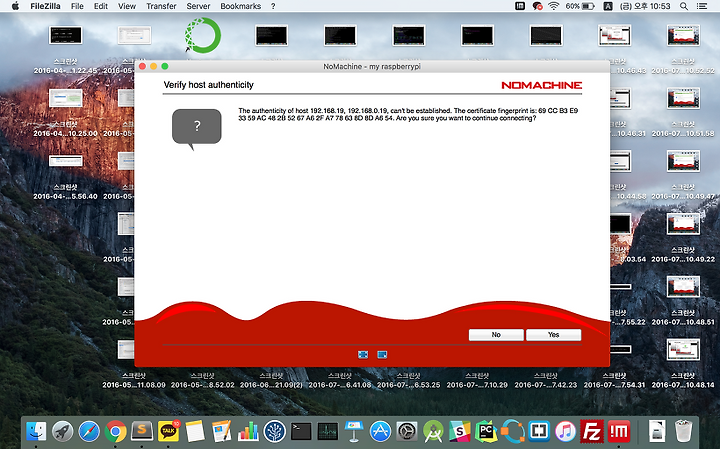Click the Wi-Fi status icon in menu bar
Image resolution: width=720 pixels, height=449 pixels.
tap(553, 6)
